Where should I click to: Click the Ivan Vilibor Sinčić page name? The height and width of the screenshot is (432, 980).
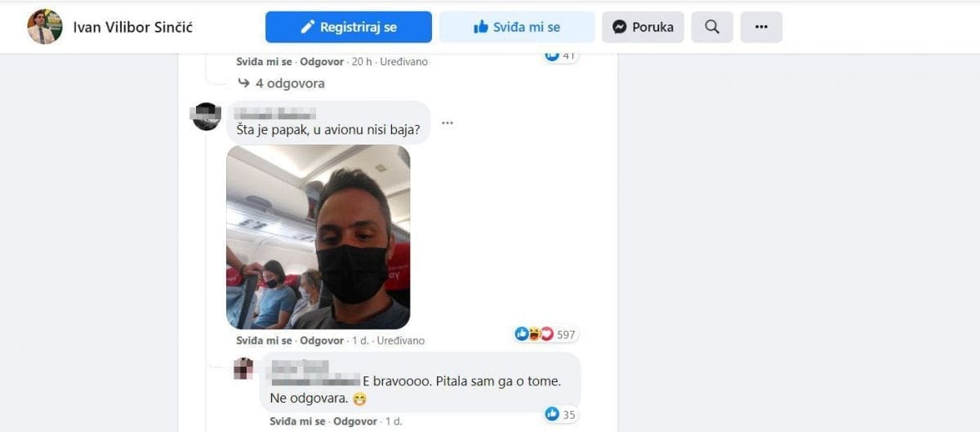coord(133,27)
